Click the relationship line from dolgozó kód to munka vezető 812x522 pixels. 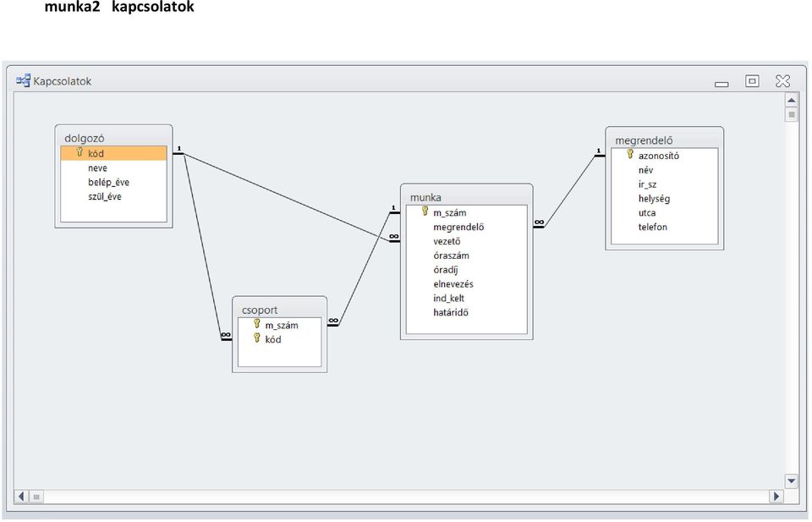point(287,197)
